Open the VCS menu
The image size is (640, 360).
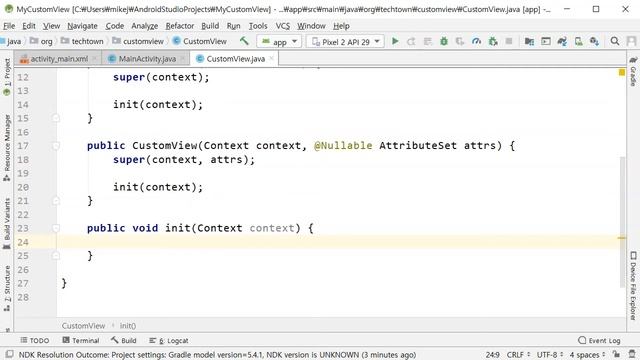point(283,26)
